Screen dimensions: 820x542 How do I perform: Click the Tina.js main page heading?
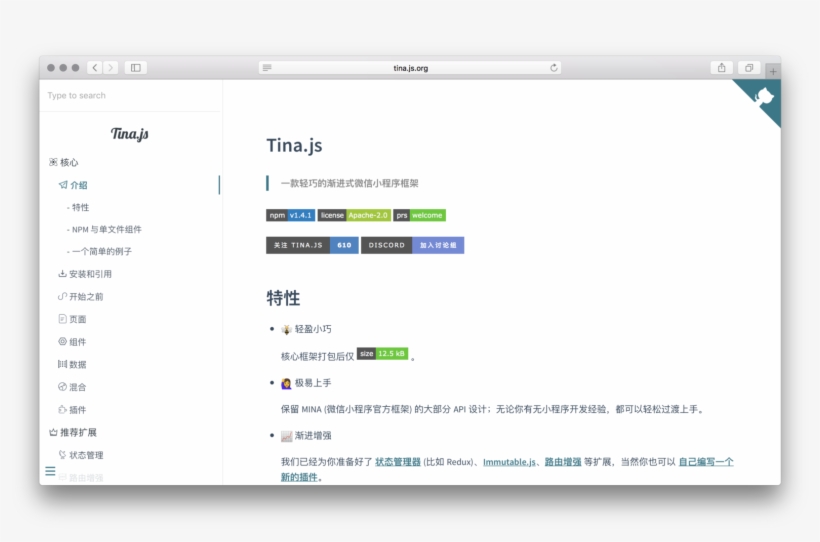coord(294,145)
